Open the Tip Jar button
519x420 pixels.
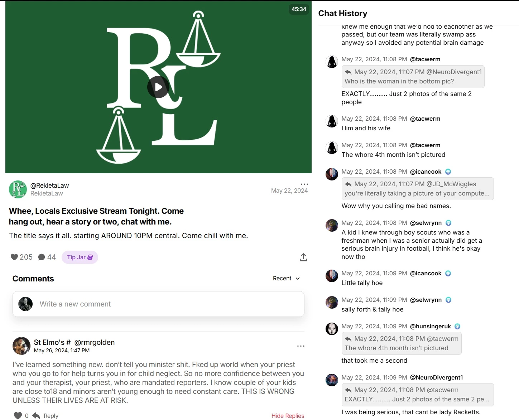point(80,257)
